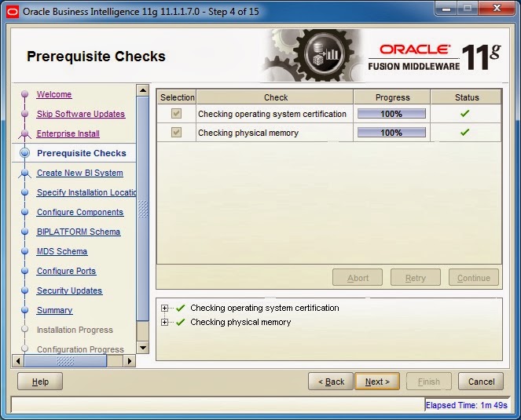This screenshot has height=420, width=521.
Task: Toggle checkbox for Checking physical memory
Action: (176, 133)
